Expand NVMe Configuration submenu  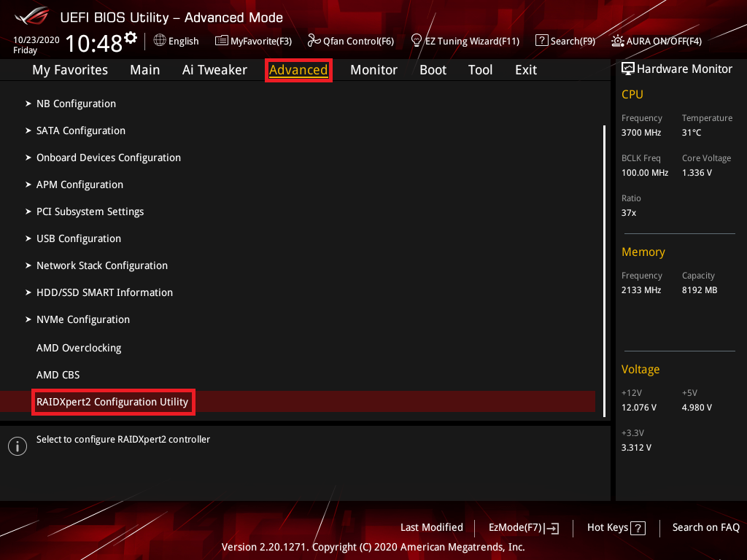[82, 319]
